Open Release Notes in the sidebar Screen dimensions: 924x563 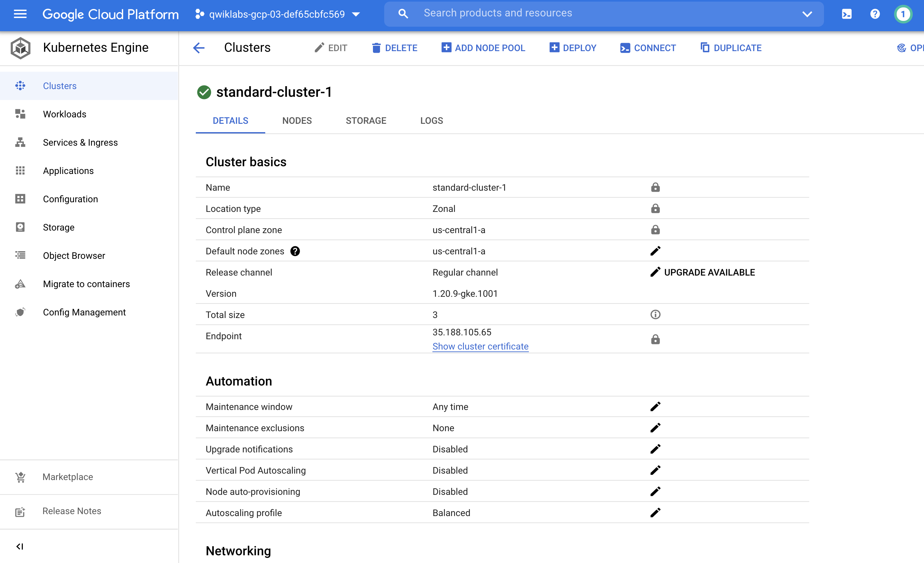(x=89, y=511)
